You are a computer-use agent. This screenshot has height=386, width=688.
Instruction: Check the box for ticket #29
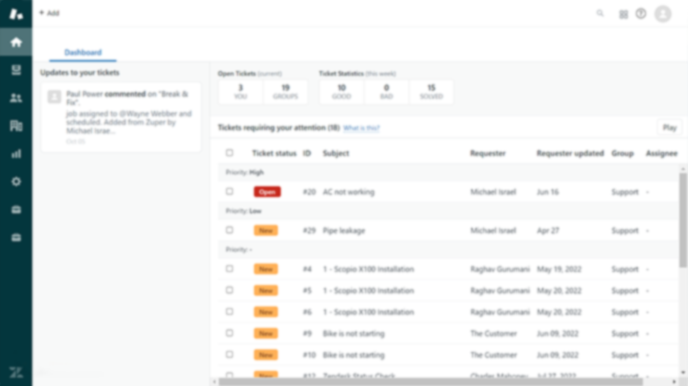[x=229, y=230]
